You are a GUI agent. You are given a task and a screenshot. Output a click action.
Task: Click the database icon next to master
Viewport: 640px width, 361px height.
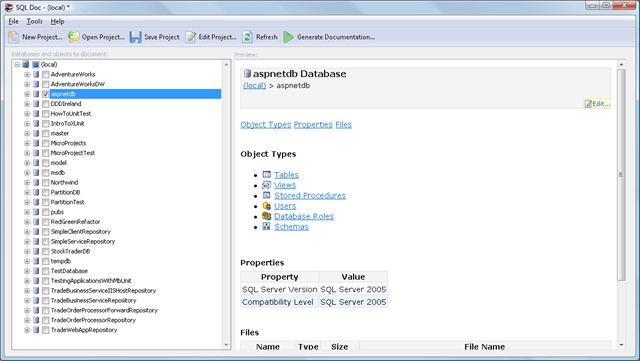pyautogui.click(x=36, y=133)
